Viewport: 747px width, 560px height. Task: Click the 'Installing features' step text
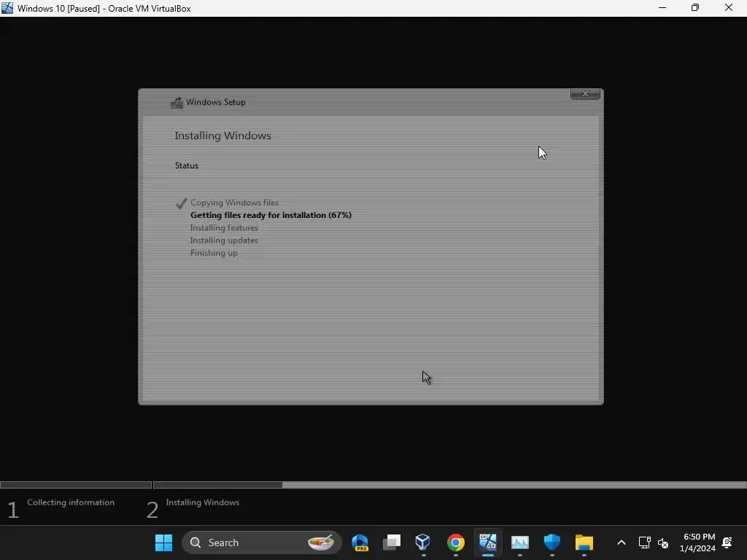click(224, 227)
